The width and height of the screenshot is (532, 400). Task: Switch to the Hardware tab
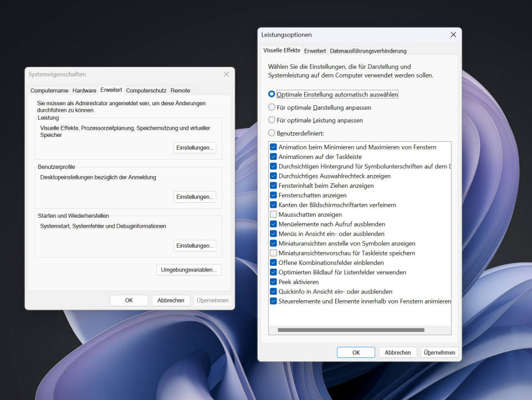point(84,90)
